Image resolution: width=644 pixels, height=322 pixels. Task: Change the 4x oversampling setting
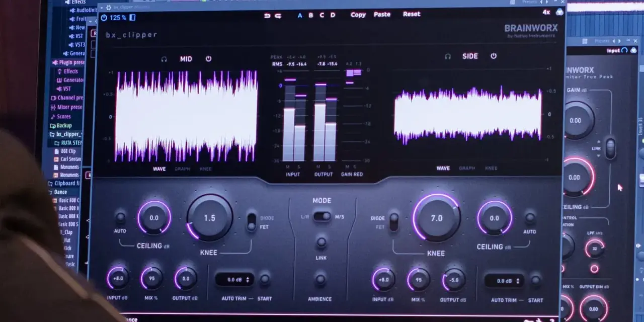point(546,12)
